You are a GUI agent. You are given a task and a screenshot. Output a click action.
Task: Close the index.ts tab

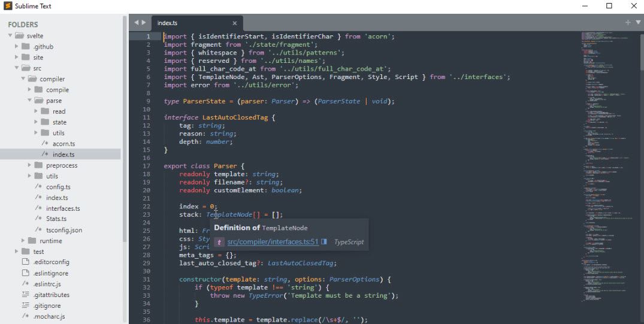tap(234, 23)
